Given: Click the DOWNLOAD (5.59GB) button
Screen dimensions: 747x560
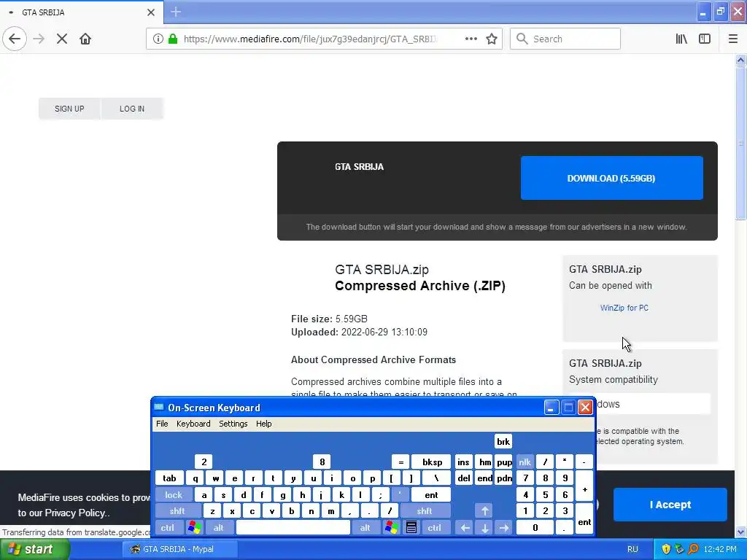Looking at the screenshot, I should [x=612, y=178].
